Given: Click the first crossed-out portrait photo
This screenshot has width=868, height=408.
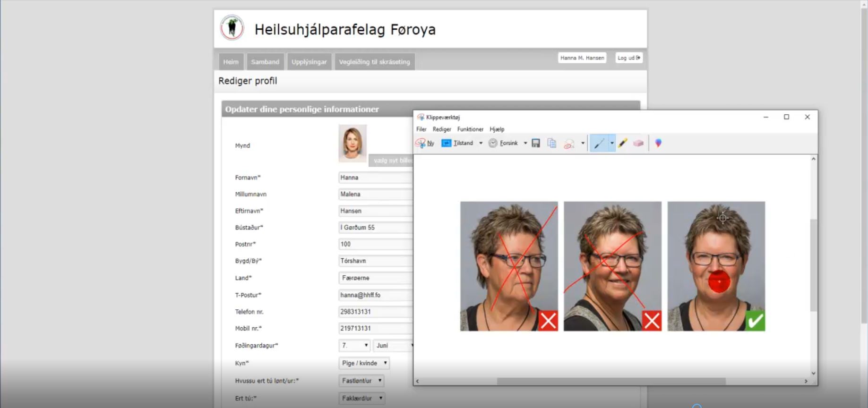Looking at the screenshot, I should point(509,266).
